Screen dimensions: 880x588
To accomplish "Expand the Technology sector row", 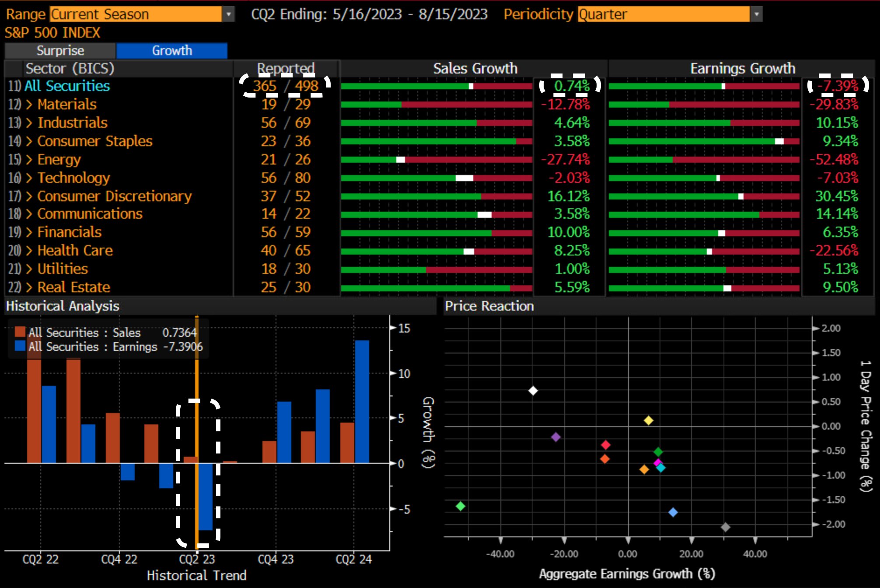I will click(29, 178).
